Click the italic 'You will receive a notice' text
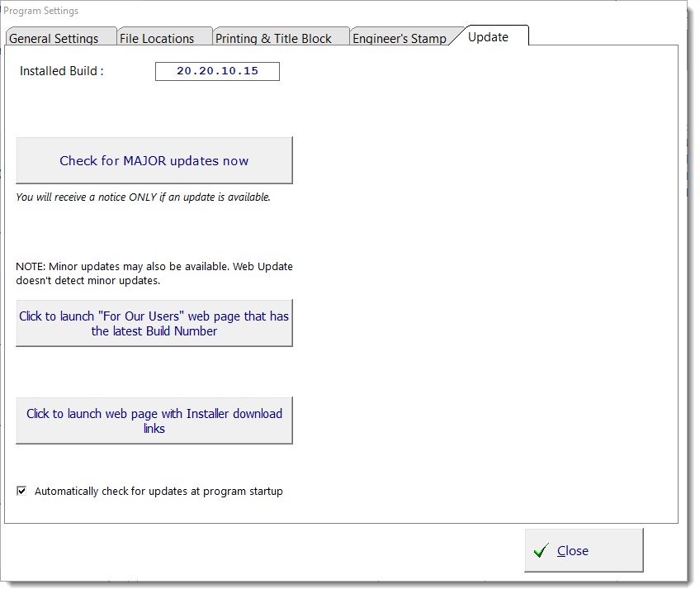The image size is (700, 594). click(144, 197)
